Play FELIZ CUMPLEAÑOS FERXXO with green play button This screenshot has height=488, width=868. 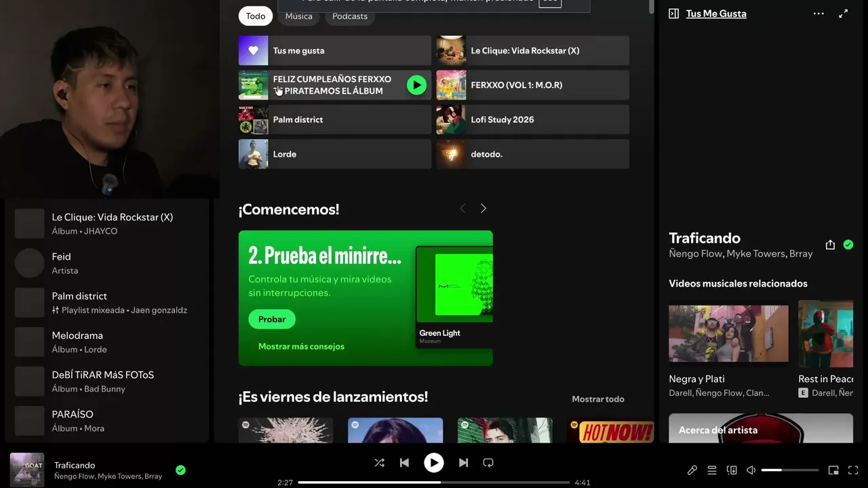(x=416, y=85)
